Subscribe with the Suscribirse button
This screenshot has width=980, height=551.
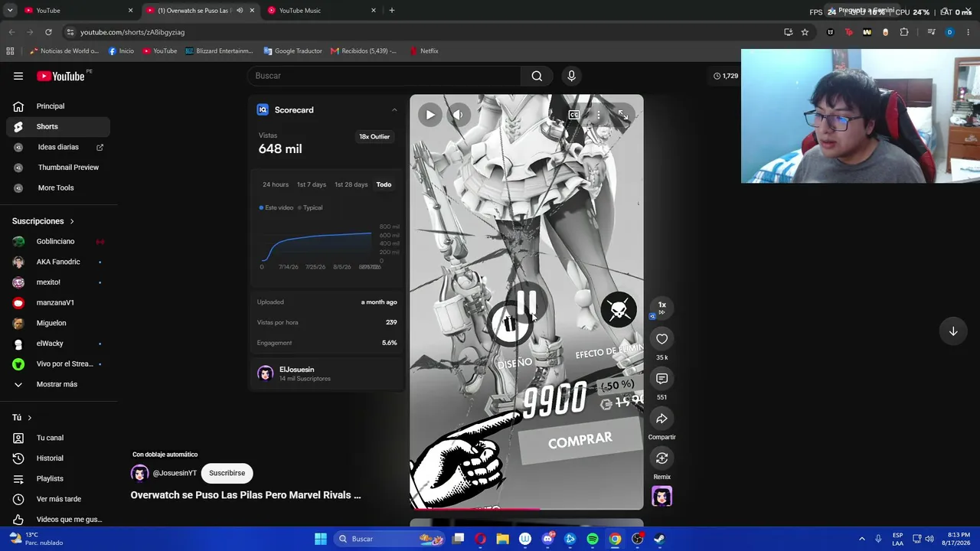click(227, 473)
